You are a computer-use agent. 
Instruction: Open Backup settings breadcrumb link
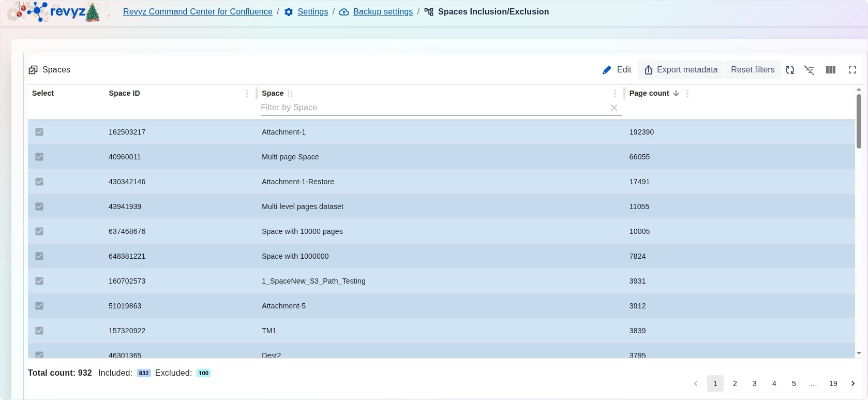click(383, 12)
